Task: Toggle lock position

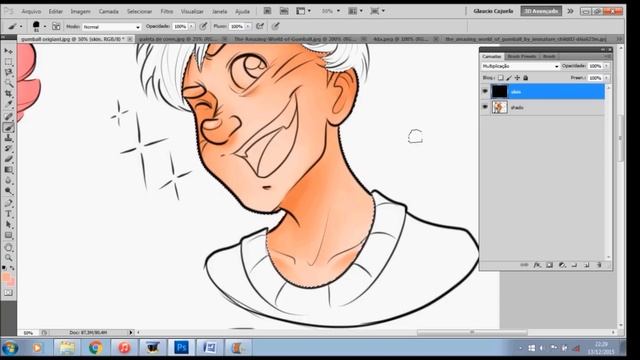Action: coord(517,78)
